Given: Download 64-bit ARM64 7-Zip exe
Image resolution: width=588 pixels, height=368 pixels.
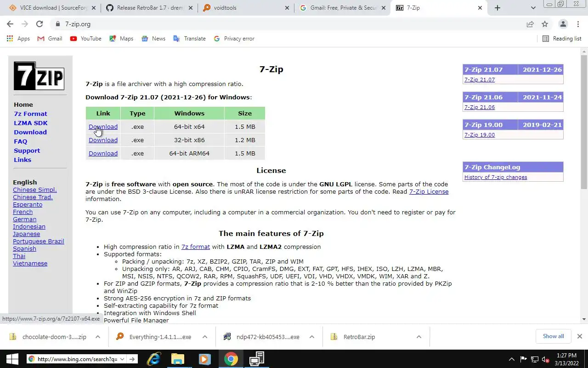Looking at the screenshot, I should [x=103, y=153].
